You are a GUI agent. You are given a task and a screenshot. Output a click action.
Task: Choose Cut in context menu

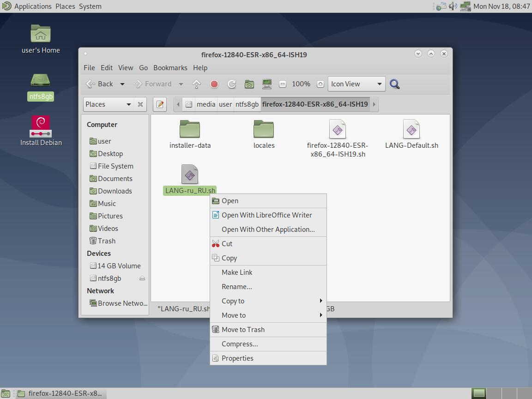(268, 244)
